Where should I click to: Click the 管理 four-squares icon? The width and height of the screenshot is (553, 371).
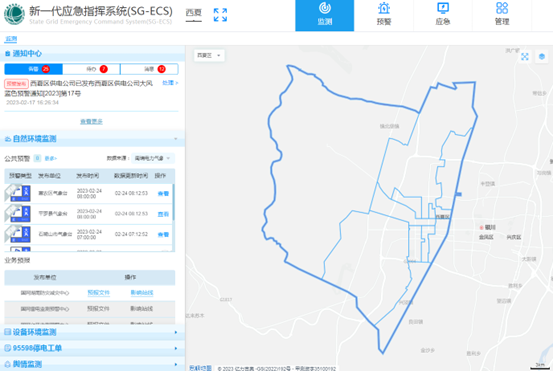click(502, 8)
